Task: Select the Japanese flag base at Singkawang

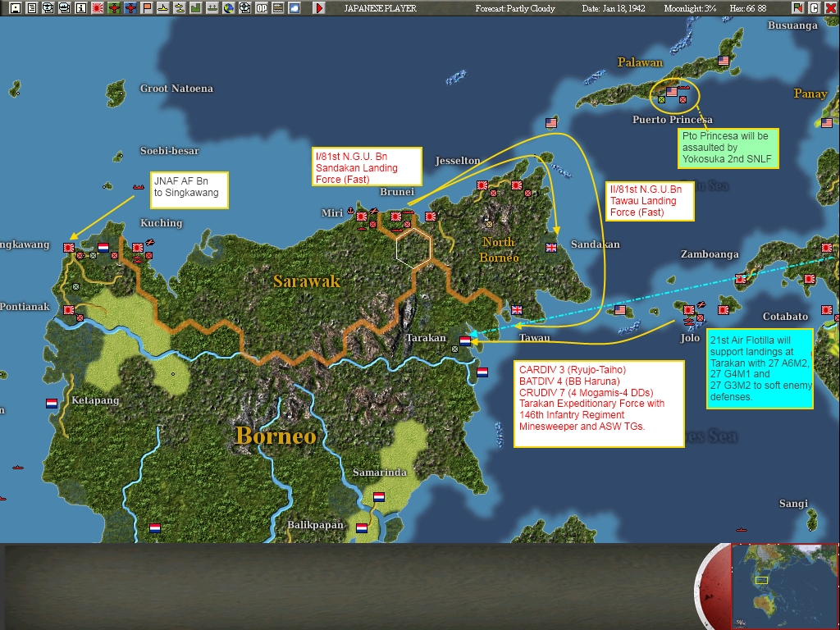Action: point(69,248)
